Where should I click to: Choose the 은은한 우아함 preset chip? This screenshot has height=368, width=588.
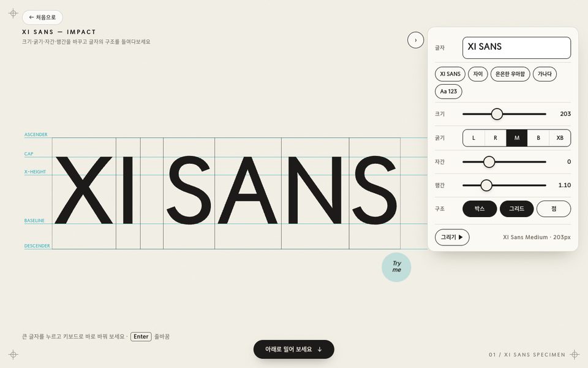[x=510, y=74]
